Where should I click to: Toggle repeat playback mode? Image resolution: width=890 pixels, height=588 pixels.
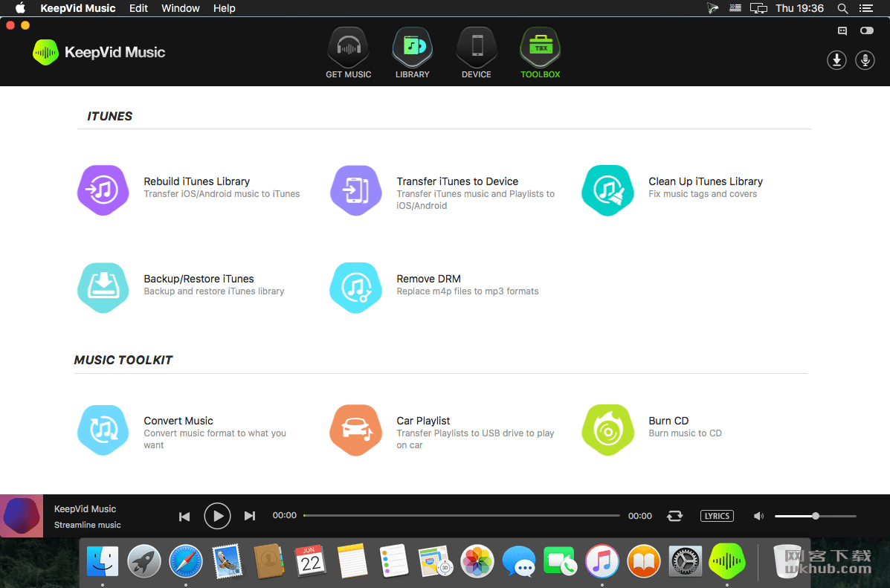[x=675, y=516]
